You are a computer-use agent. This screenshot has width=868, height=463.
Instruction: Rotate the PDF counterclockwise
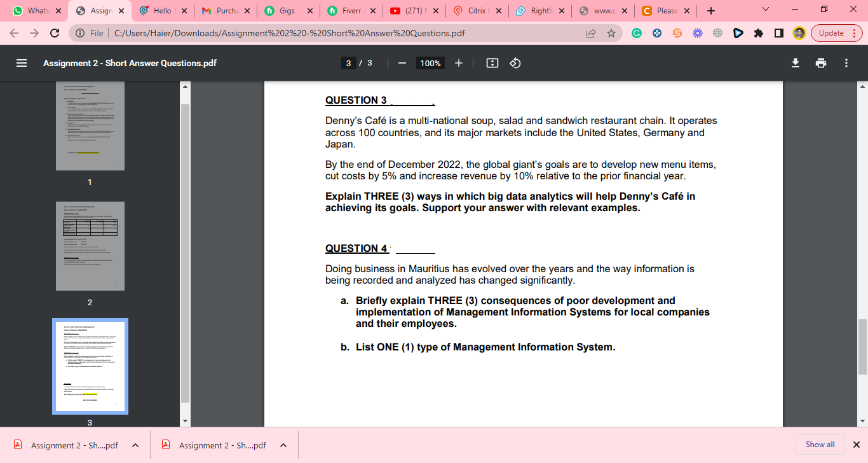tap(515, 63)
